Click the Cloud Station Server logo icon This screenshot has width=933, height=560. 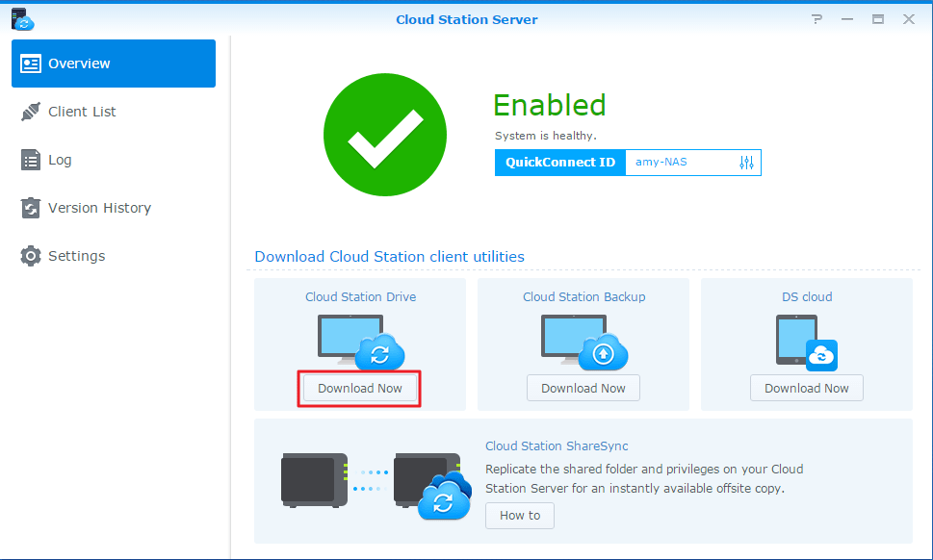click(21, 17)
